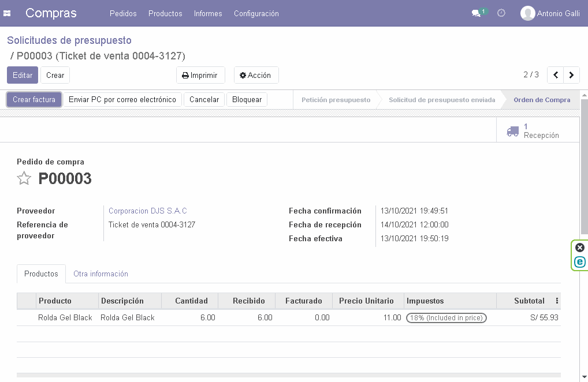Open the activities clock icon

(501, 13)
